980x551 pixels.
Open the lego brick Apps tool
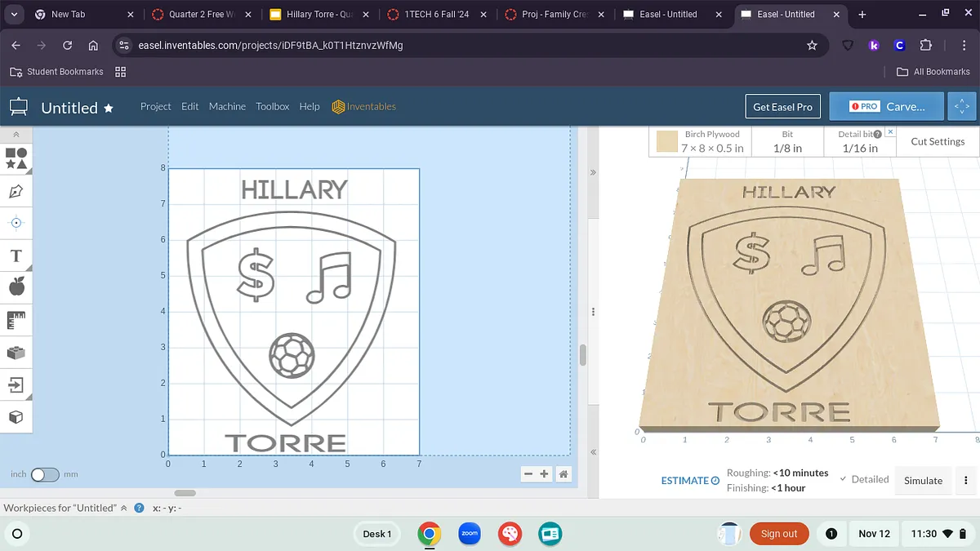pyautogui.click(x=16, y=352)
